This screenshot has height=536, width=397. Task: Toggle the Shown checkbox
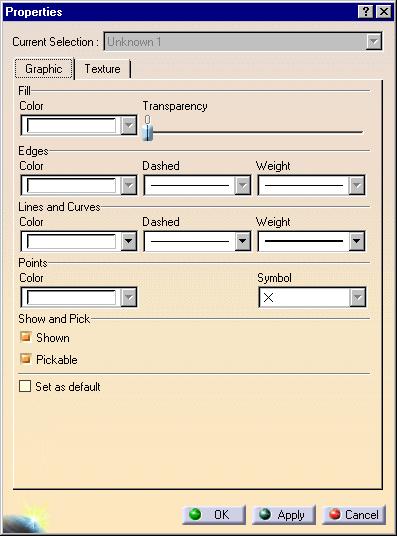[26, 337]
